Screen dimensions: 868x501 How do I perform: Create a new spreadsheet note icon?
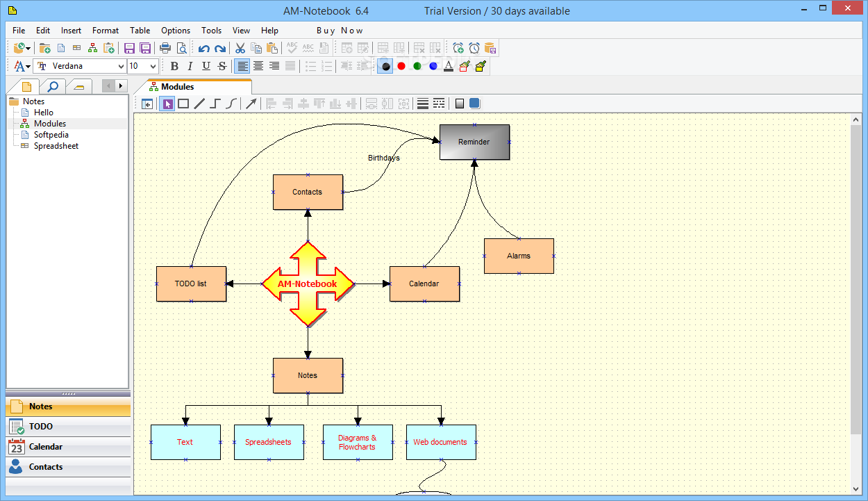point(76,48)
